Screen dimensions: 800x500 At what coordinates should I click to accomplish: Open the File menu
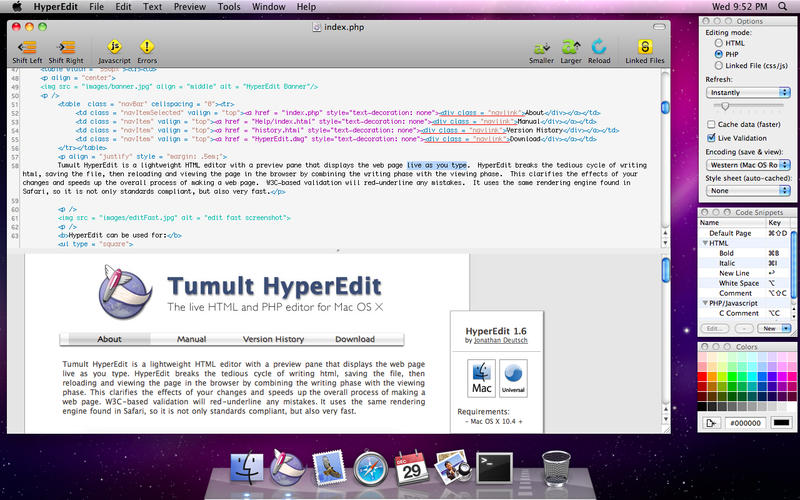pos(96,7)
